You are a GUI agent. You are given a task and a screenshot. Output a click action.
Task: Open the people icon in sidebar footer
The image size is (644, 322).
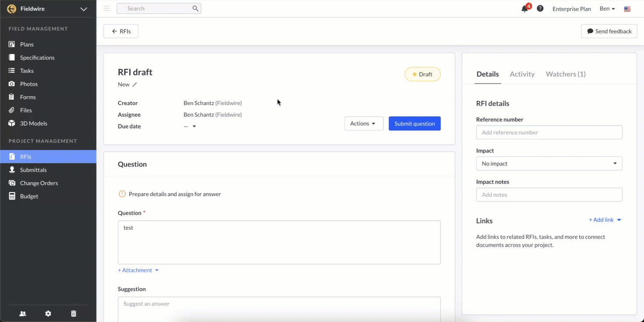click(x=23, y=314)
